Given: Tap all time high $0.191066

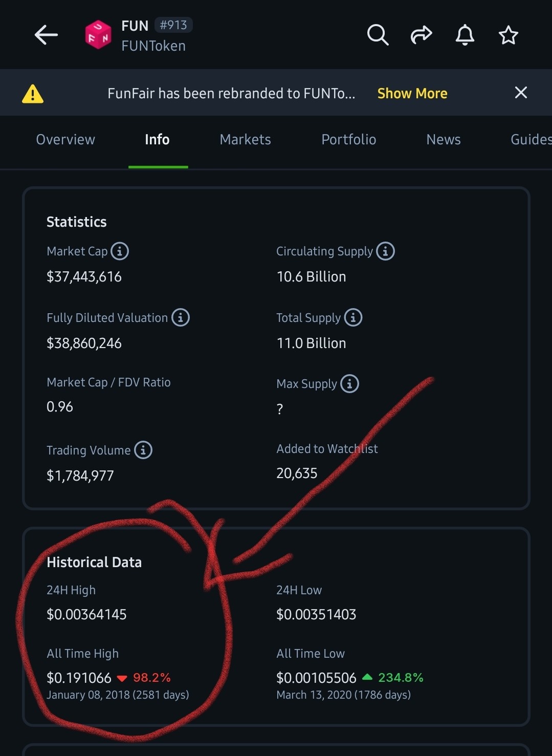Looking at the screenshot, I should (x=79, y=678).
